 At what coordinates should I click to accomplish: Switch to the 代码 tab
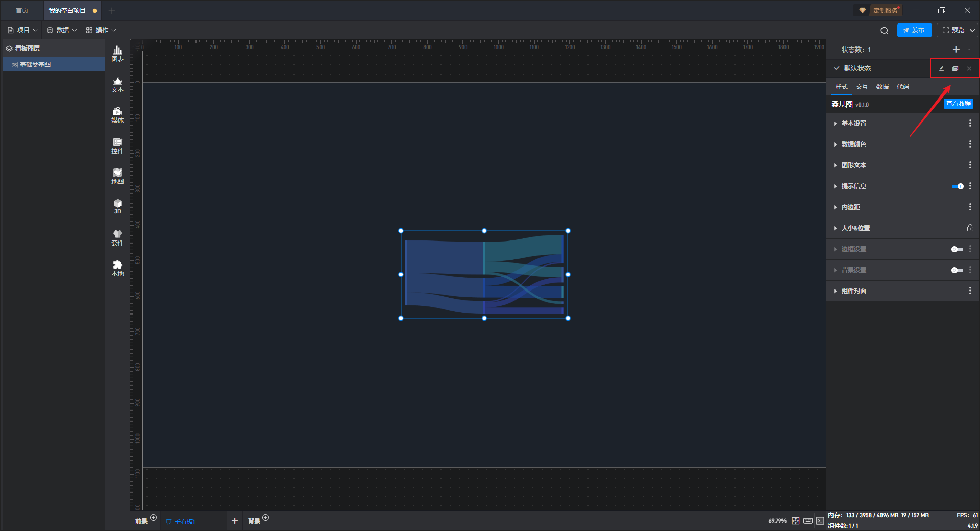point(903,87)
